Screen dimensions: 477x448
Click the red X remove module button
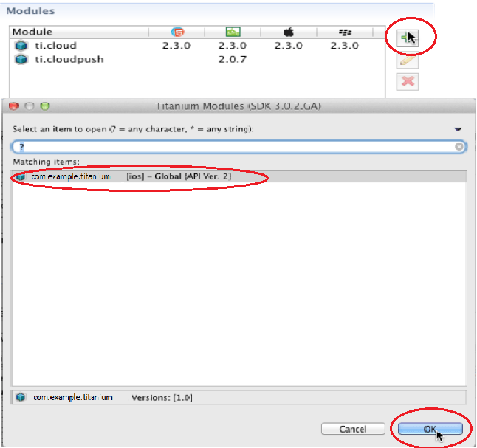click(x=408, y=82)
